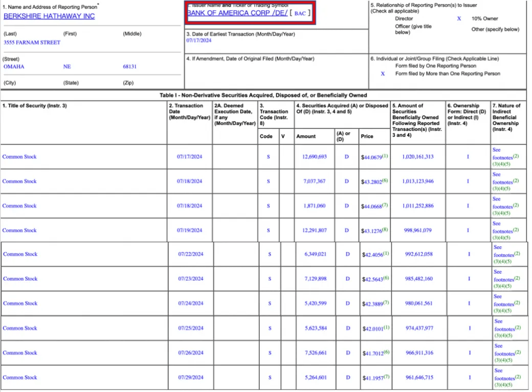Screen dimensions: 532x392
Task: Click the OMAHA city field
Action: [x=14, y=67]
